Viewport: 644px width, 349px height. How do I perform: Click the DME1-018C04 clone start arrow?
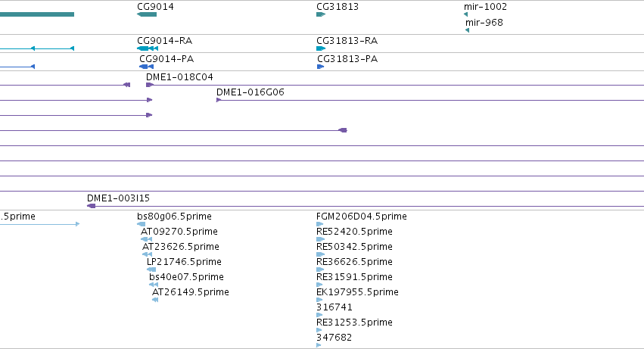150,85
